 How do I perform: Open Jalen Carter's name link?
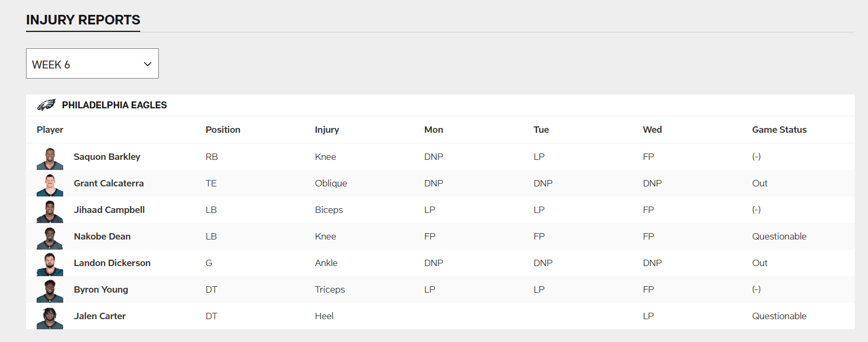(x=99, y=316)
